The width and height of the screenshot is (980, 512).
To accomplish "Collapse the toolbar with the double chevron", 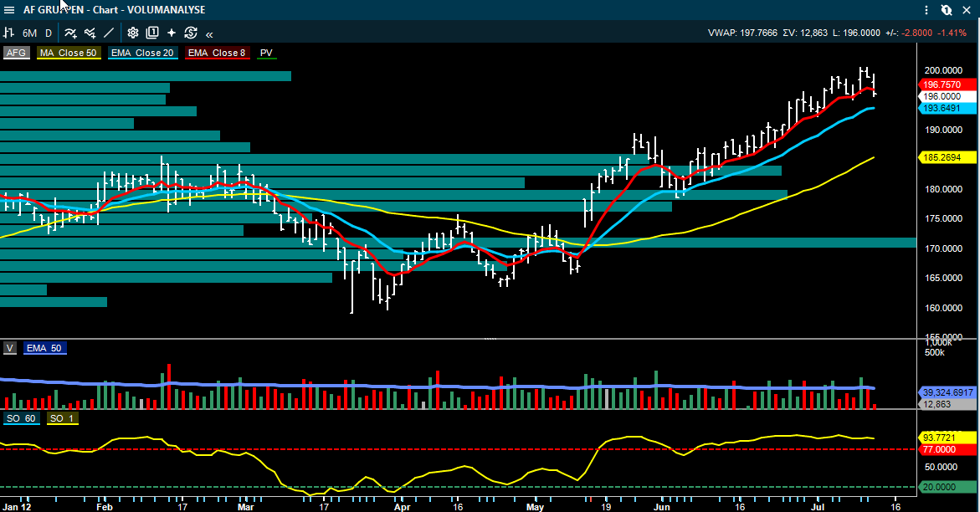I will pyautogui.click(x=209, y=33).
